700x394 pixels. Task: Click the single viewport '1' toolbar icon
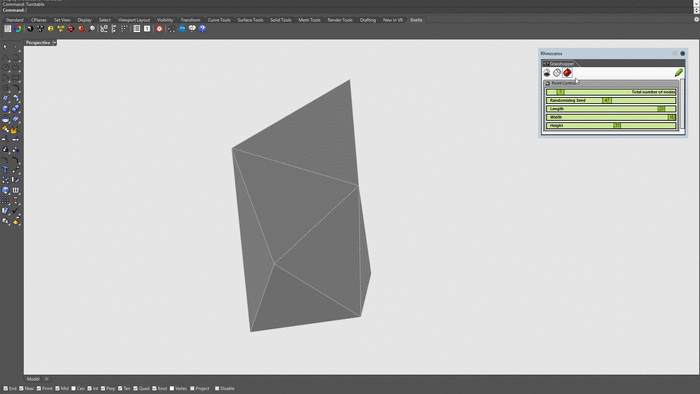tap(147, 29)
